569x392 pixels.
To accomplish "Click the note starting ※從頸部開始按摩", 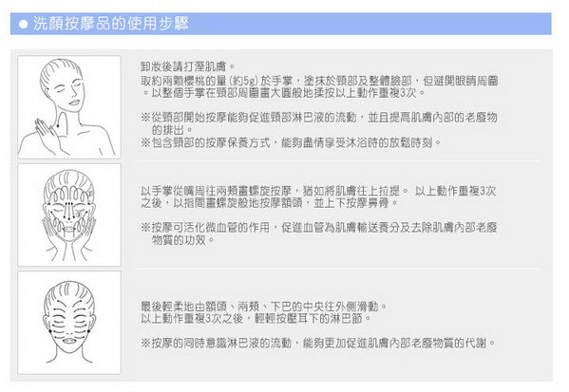I will click(x=319, y=117).
